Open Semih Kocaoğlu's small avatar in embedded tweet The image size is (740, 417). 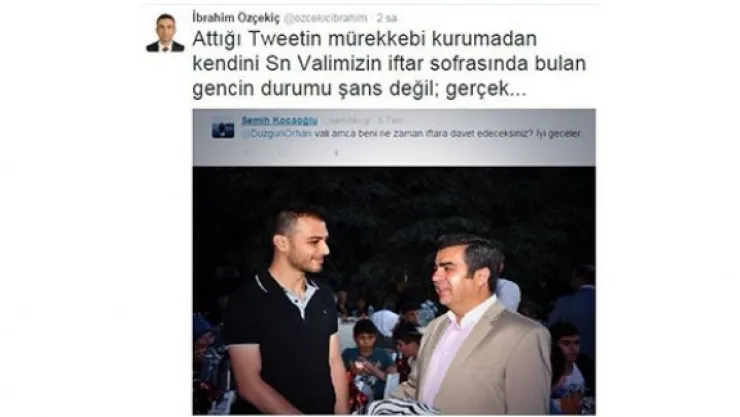[x=223, y=128]
